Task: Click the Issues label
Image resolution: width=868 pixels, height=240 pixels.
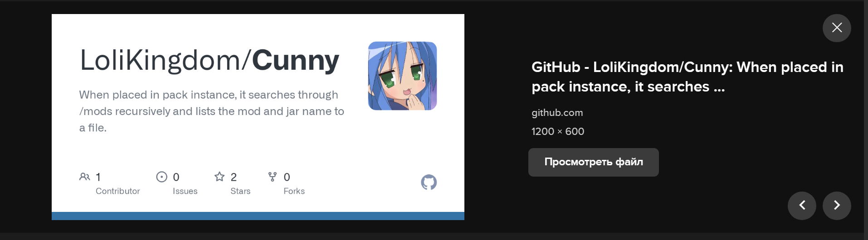Action: tap(185, 191)
